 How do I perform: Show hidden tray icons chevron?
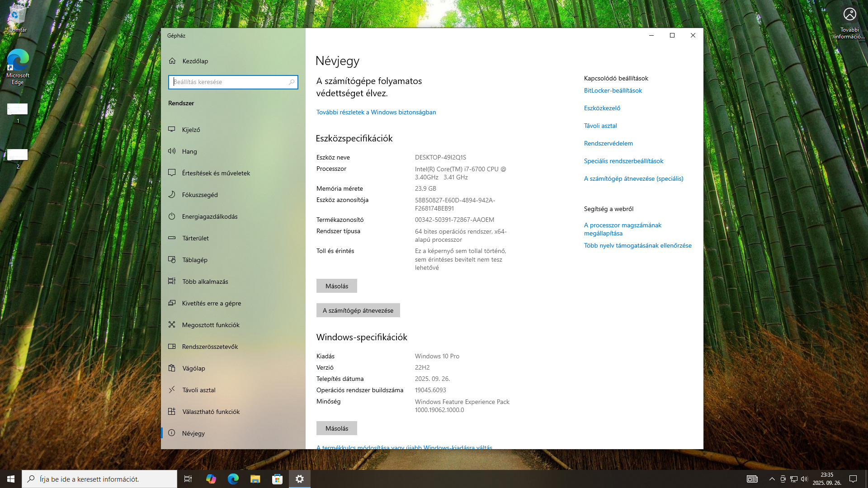coord(772,479)
